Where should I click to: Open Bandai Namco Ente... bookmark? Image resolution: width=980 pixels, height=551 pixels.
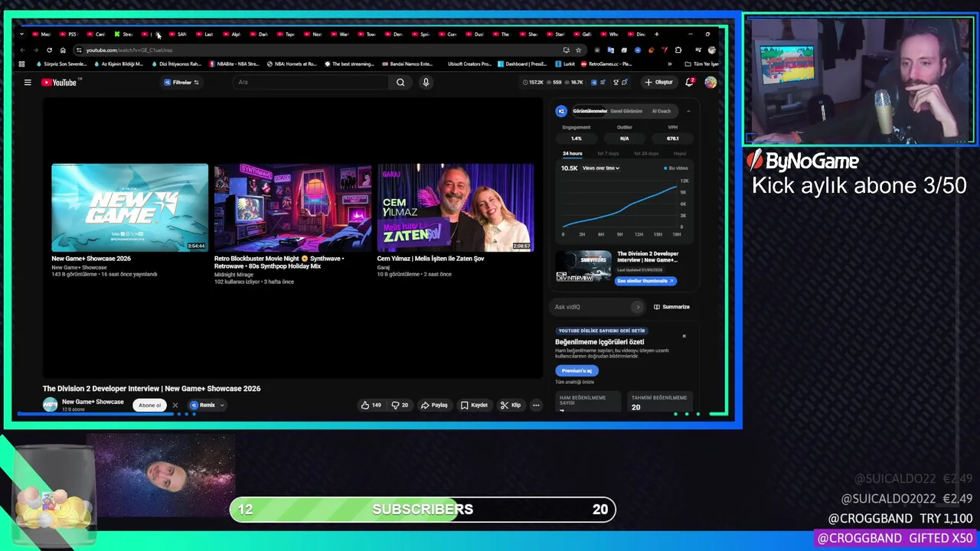click(407, 64)
